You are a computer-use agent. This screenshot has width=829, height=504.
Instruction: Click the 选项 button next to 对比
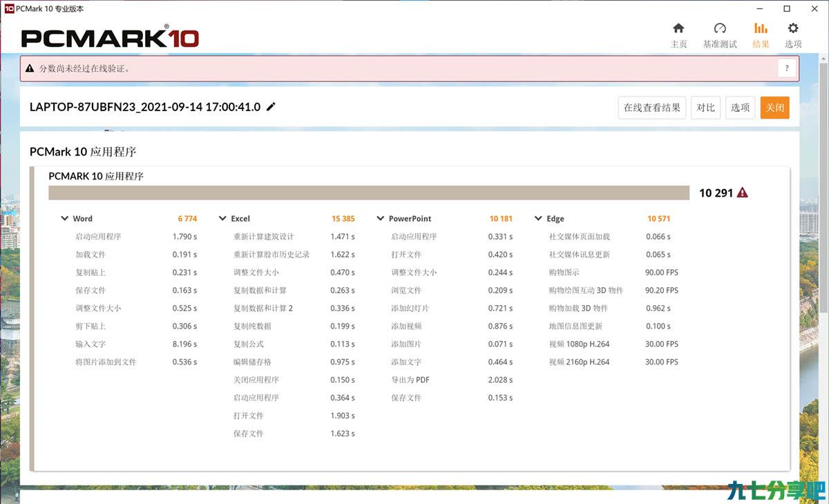[x=741, y=108]
